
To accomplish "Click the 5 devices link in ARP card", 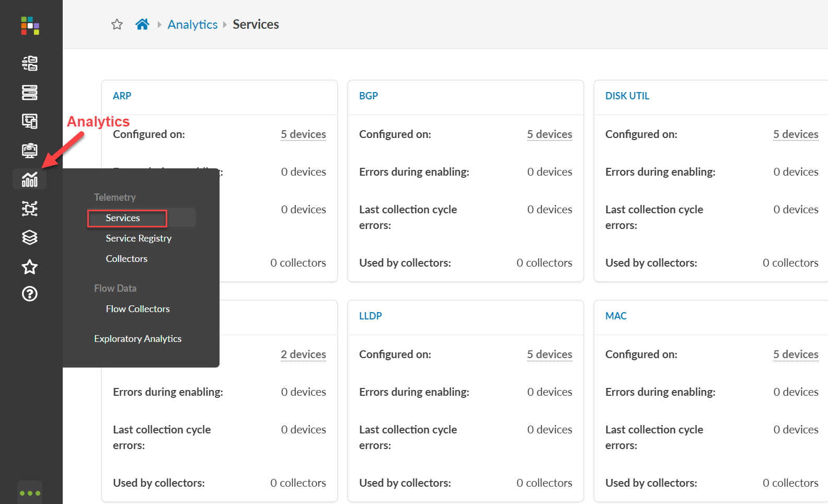I will pyautogui.click(x=303, y=134).
